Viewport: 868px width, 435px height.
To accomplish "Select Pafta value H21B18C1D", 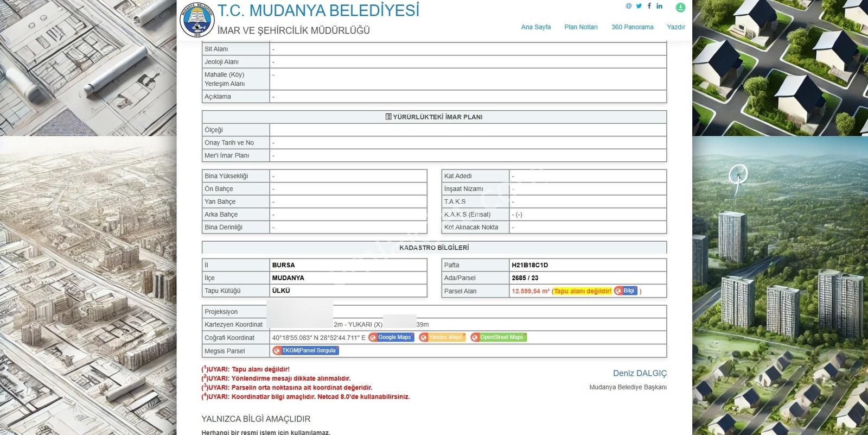I will [529, 266].
